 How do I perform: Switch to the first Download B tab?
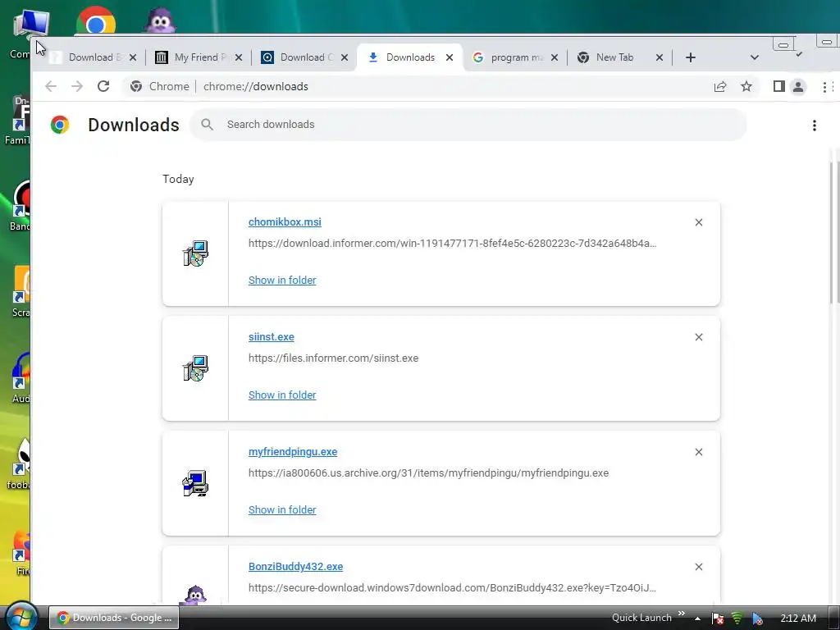(91, 57)
